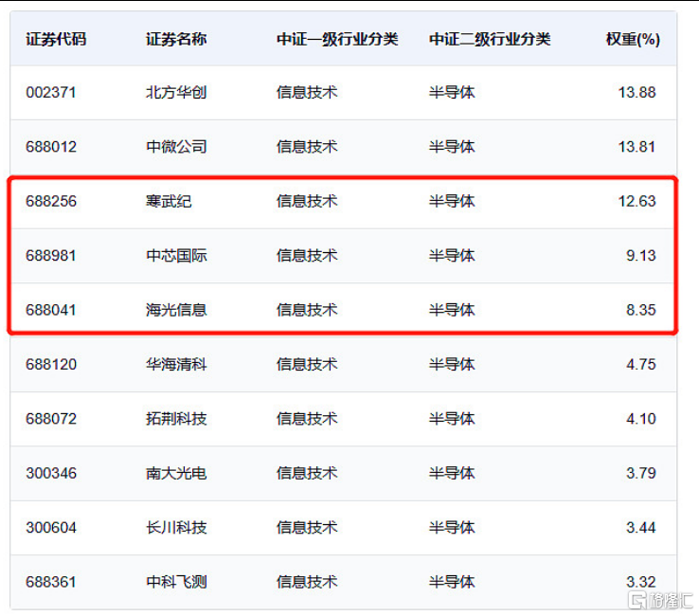Click the 证券名称 column header
699x616 pixels.
tap(176, 39)
